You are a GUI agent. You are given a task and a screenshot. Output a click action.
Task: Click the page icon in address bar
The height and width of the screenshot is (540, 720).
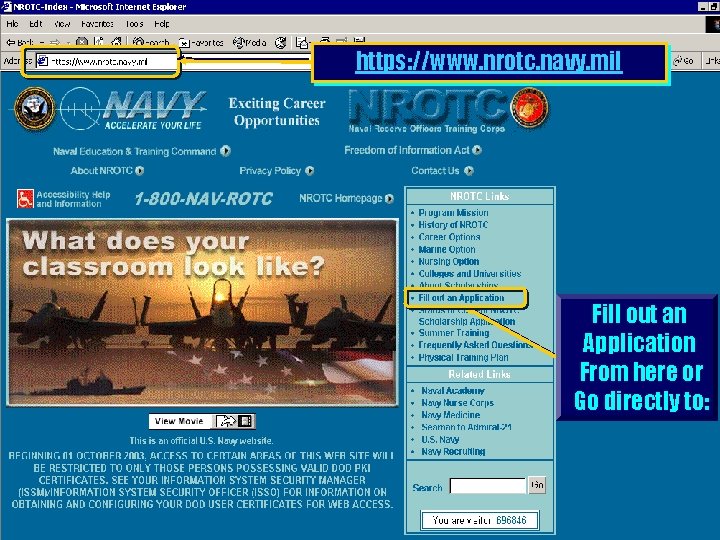tap(42, 61)
